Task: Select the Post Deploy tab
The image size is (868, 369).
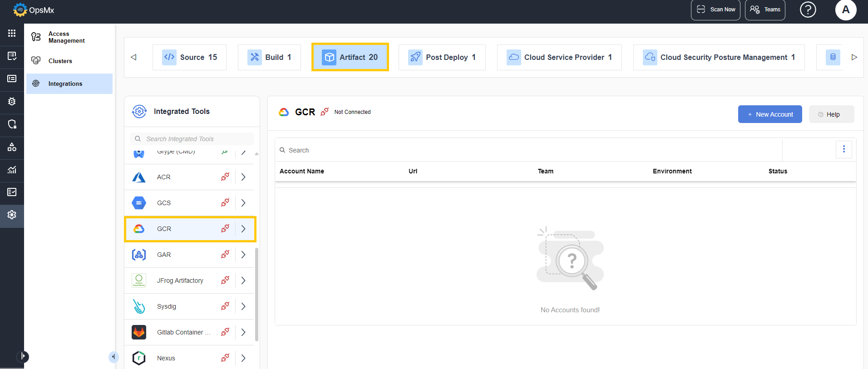Action: pos(442,57)
